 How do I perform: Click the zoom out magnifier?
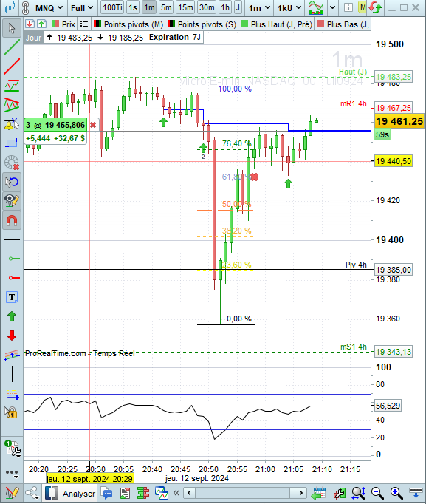[x=377, y=493]
